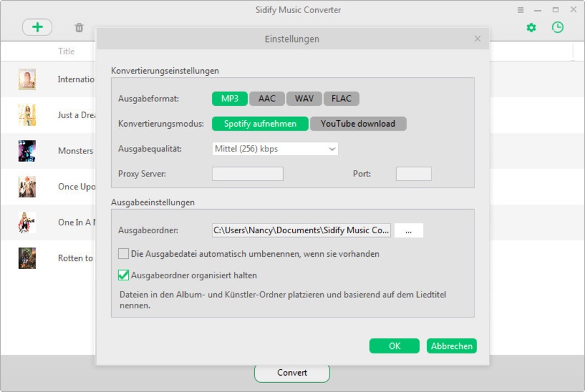The width and height of the screenshot is (585, 392).
Task: Click the trash delete icon
Action: point(78,27)
